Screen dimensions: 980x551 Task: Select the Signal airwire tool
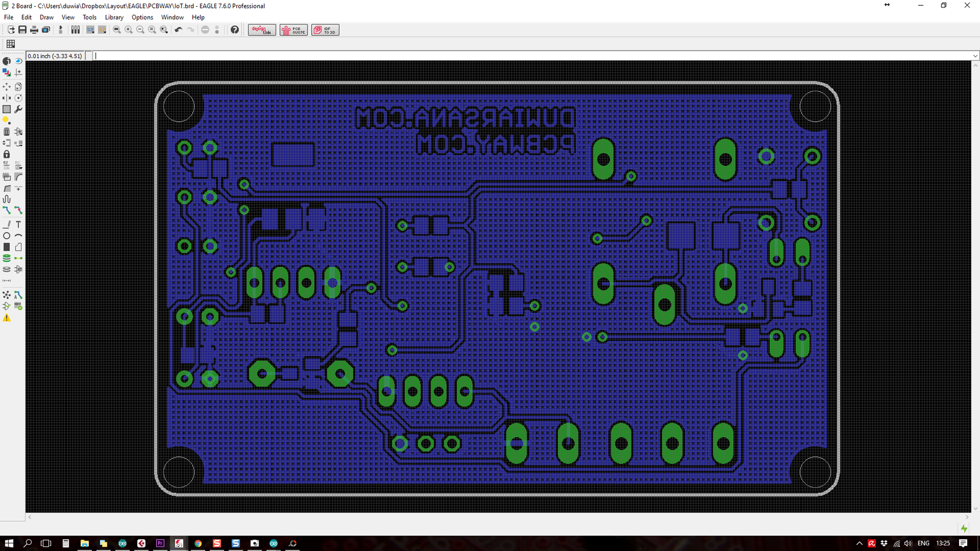[x=18, y=258]
